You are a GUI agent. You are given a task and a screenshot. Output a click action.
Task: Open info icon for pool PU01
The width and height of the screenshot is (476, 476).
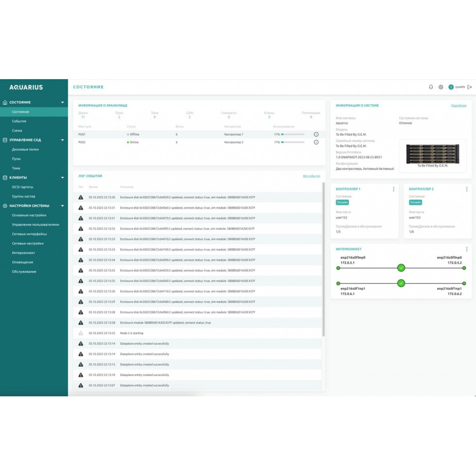pos(316,134)
